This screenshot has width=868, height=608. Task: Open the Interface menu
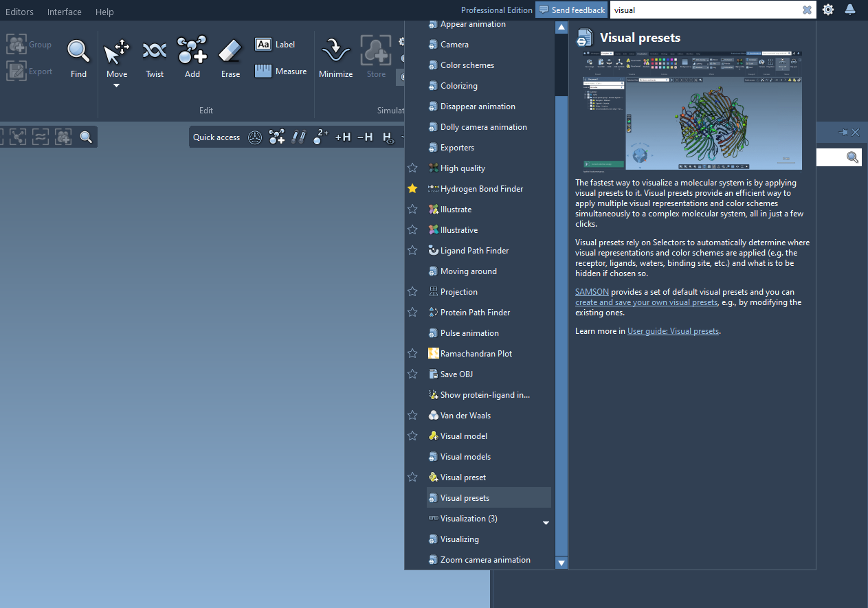click(65, 12)
